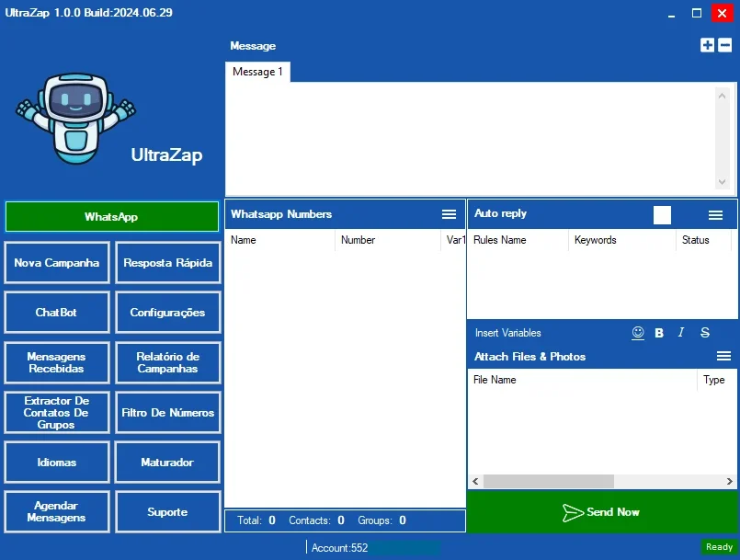The width and height of the screenshot is (740, 560).
Task: Open Agendar Mensagens
Action: click(57, 512)
